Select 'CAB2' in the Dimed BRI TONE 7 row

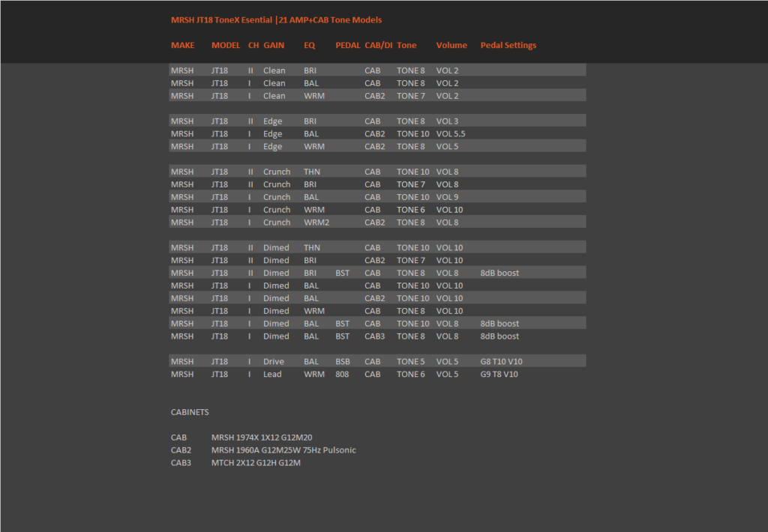tap(375, 260)
